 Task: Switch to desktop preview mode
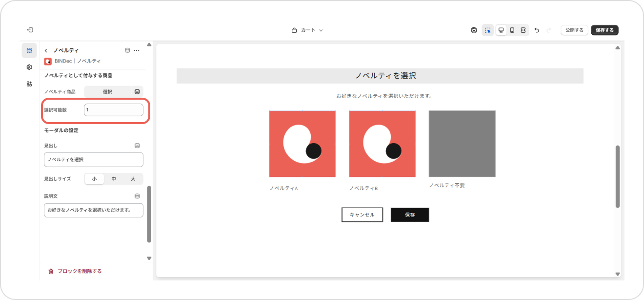pos(501,30)
